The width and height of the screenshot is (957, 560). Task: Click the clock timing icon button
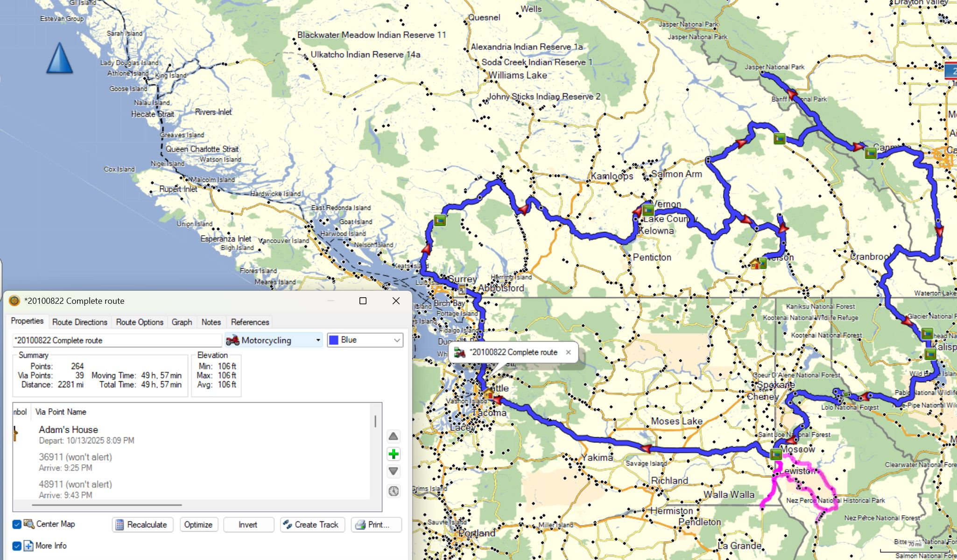tap(393, 491)
